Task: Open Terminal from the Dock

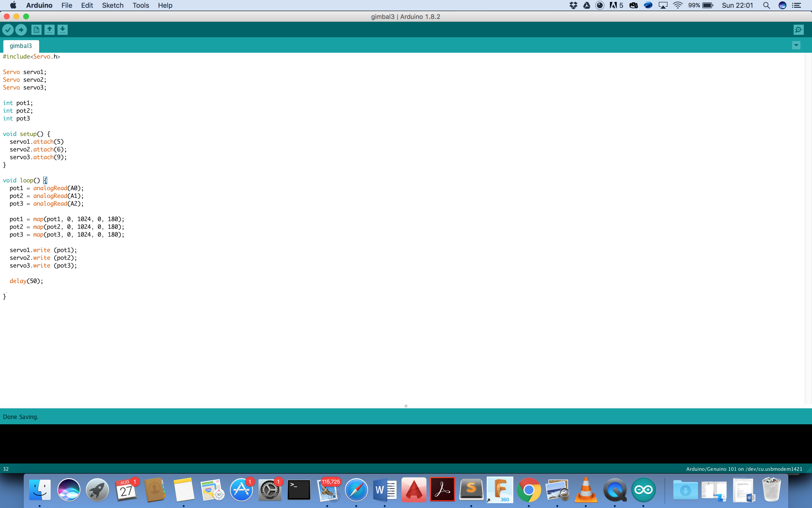Action: [x=299, y=490]
